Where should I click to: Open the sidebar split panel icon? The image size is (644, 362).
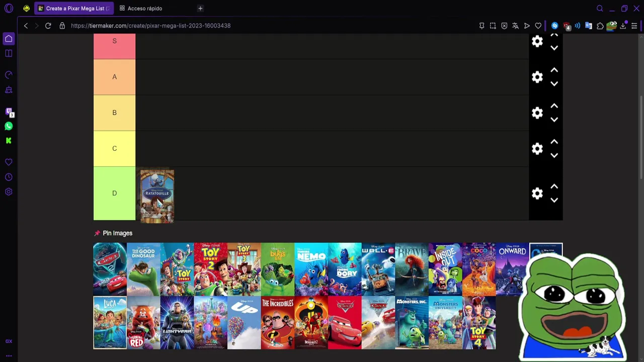pyautogui.click(x=9, y=53)
